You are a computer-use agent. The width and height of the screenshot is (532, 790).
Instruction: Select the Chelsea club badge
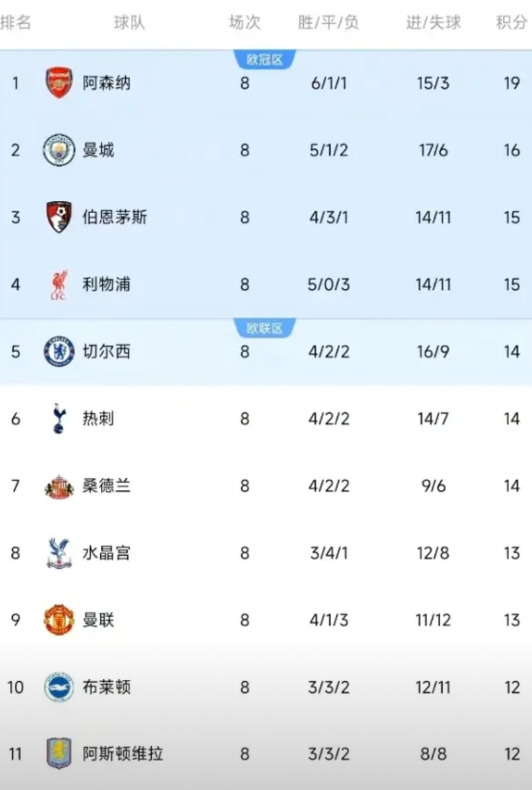pos(59,352)
